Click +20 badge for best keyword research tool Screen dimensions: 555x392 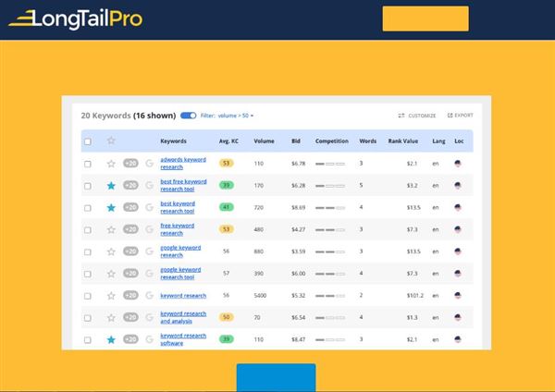(130, 207)
